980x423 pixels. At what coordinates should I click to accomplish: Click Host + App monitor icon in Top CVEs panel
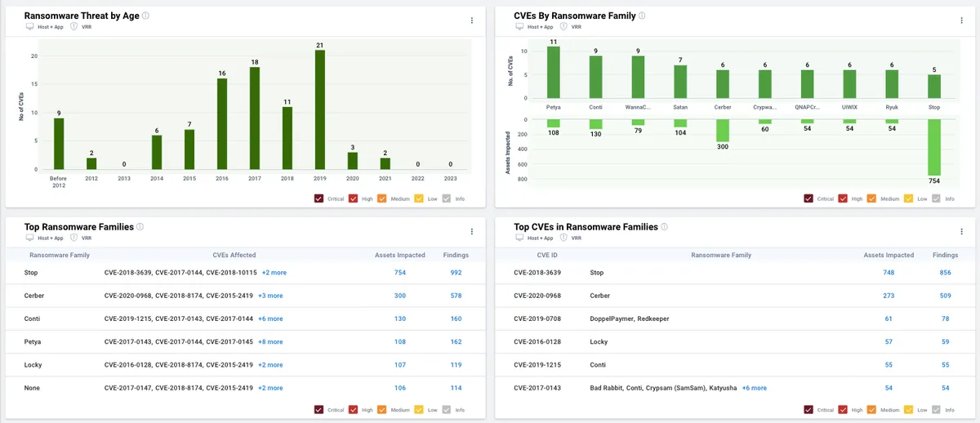click(x=519, y=238)
